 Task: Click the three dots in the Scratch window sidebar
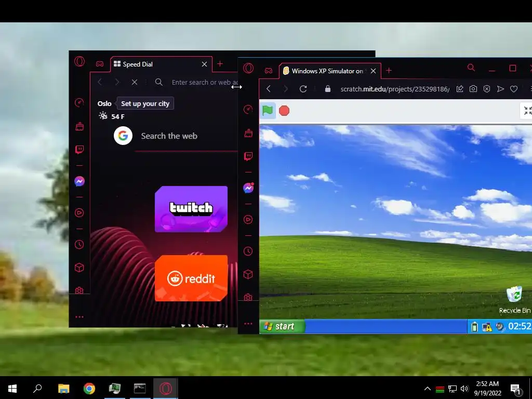(248, 324)
